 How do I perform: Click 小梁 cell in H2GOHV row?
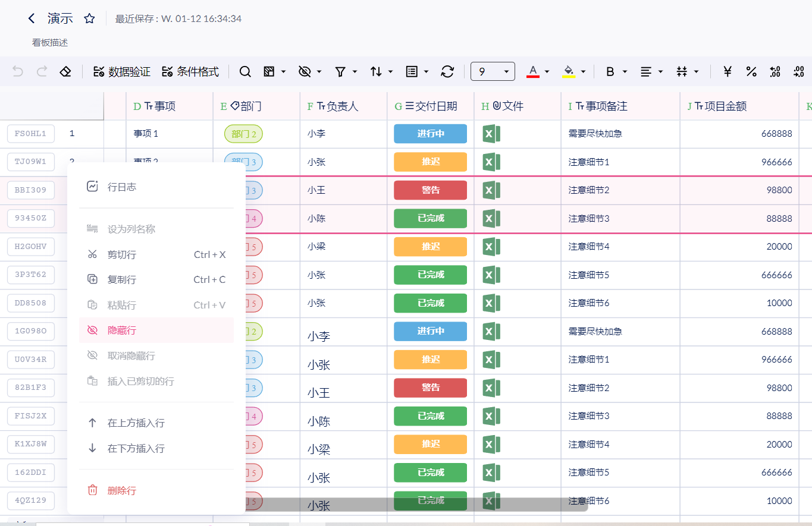tap(343, 247)
